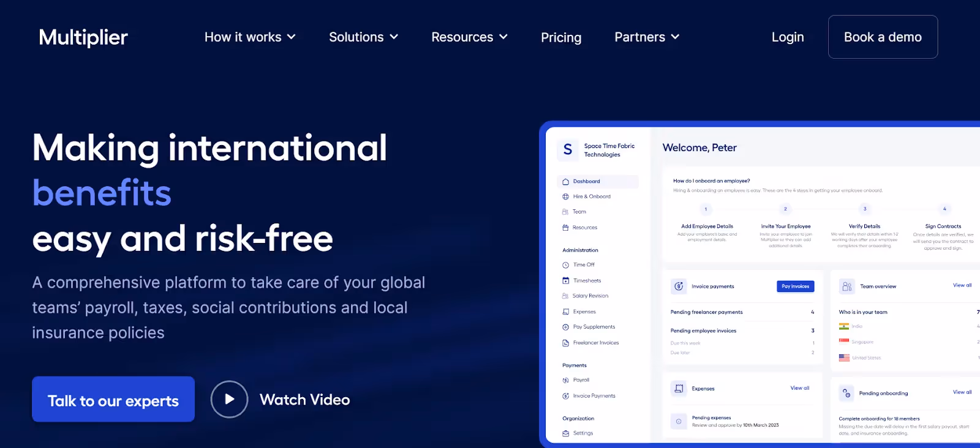Click 'Who is in your team' text
980x448 pixels.
click(863, 312)
